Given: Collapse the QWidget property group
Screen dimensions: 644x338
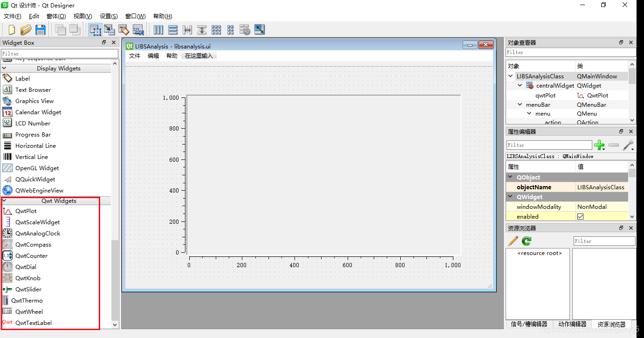Looking at the screenshot, I should pos(511,197).
